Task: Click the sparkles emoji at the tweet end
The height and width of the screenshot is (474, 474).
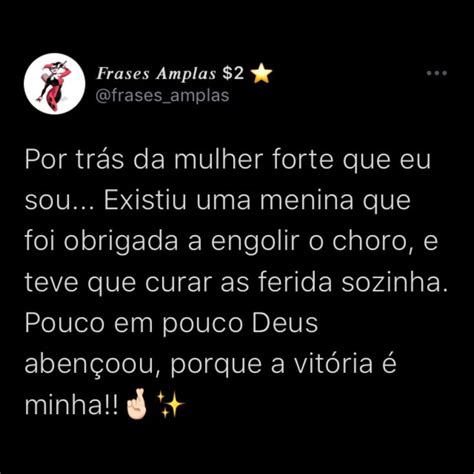Action: tap(171, 405)
